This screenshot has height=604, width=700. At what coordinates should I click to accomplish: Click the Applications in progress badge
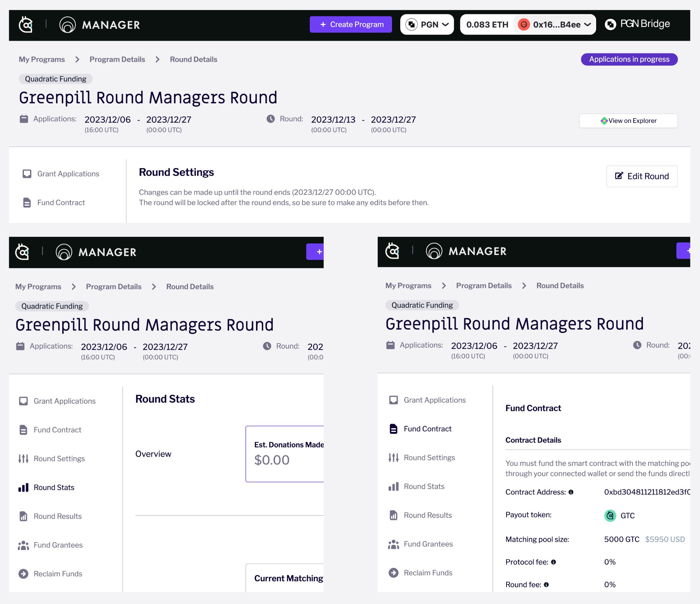pyautogui.click(x=629, y=59)
